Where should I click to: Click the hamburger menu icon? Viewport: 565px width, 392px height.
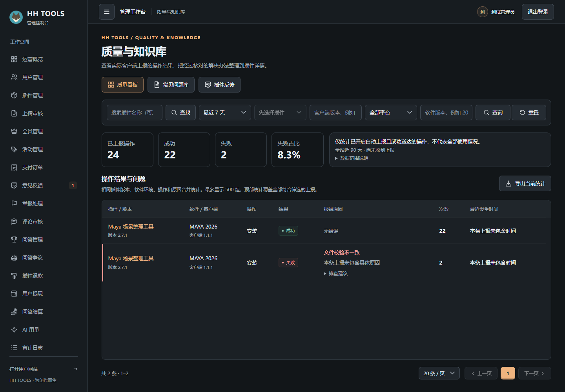coord(107,12)
